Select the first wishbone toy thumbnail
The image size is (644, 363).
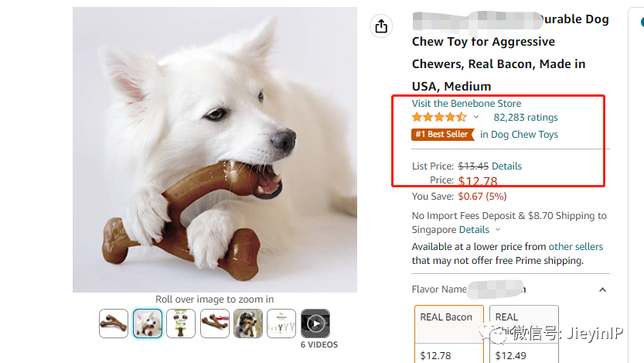(x=114, y=323)
